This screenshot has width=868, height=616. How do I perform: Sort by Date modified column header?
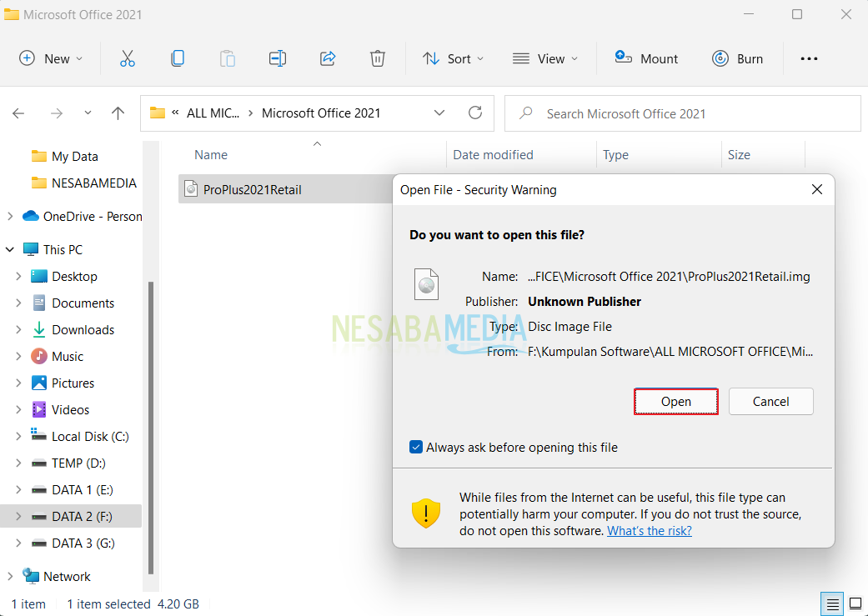pos(493,155)
